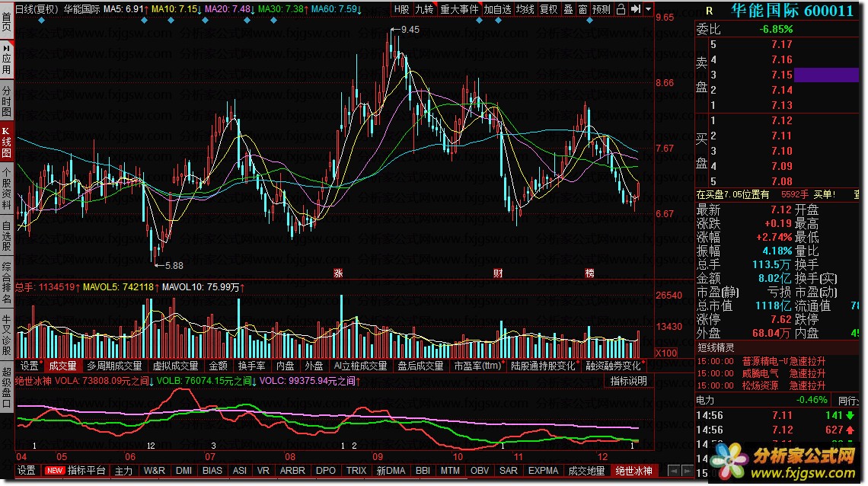
Task: Open the 日线(复权) period selector
Action: (x=37, y=9)
